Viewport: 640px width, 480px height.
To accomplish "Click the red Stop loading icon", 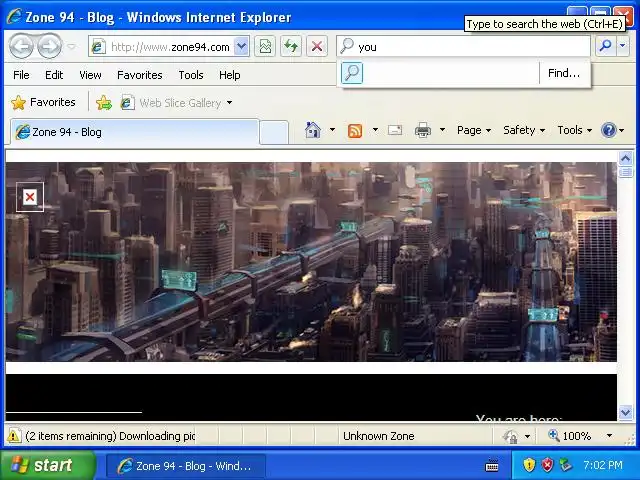I will point(317,47).
